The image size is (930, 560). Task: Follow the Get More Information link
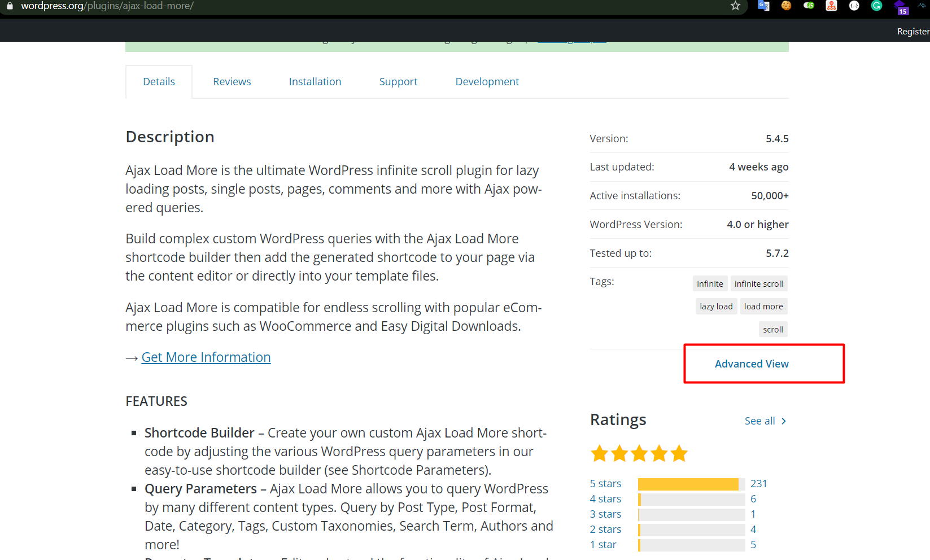coord(206,357)
